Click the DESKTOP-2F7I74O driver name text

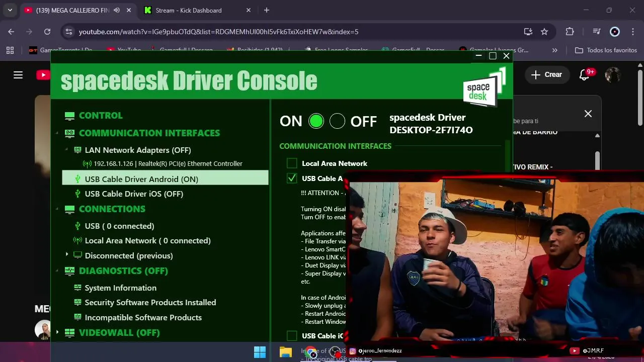431,130
